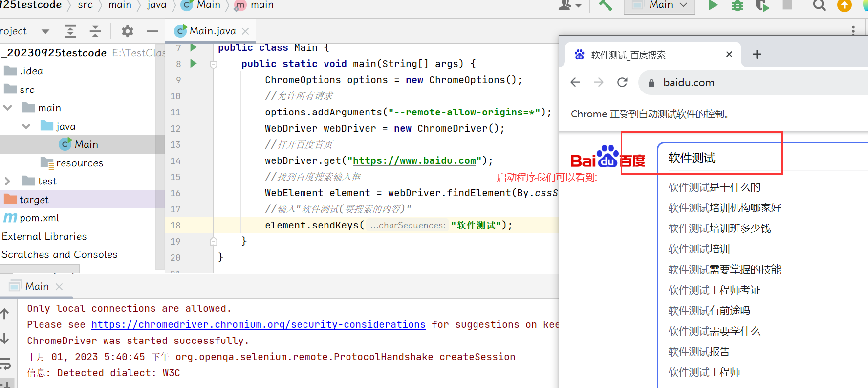Close the Main.java editor tab
Screen dimensions: 868x388
tap(245, 31)
